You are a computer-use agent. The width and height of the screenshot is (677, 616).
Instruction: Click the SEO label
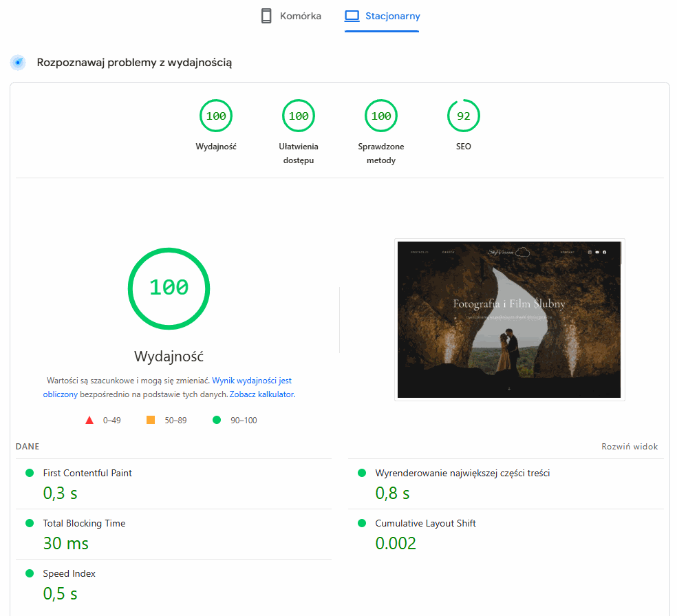[463, 147]
